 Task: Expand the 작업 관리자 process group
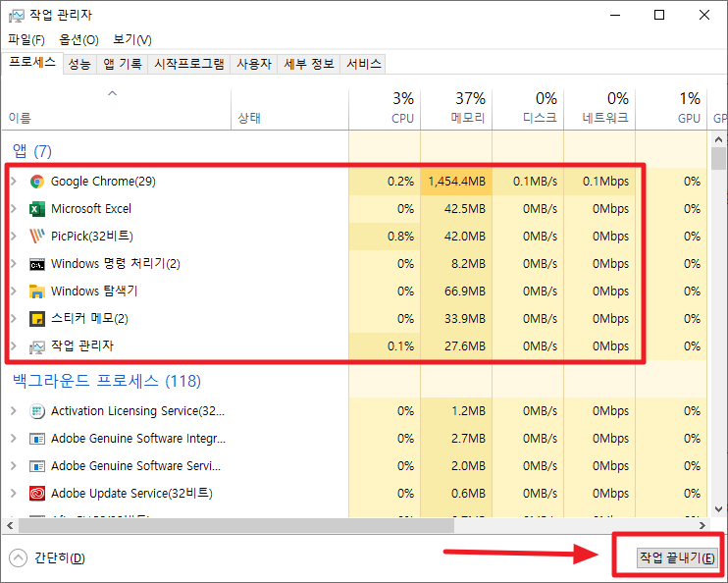pyautogui.click(x=14, y=346)
